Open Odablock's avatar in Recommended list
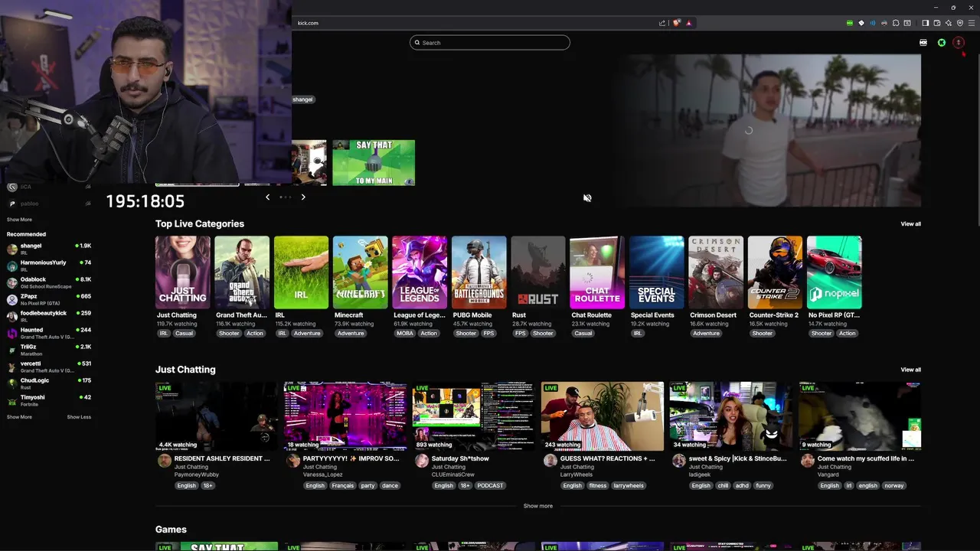 click(12, 282)
